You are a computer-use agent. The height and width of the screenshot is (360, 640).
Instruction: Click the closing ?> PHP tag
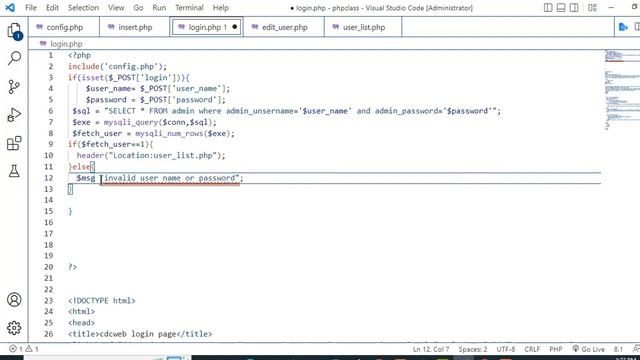[x=72, y=267]
